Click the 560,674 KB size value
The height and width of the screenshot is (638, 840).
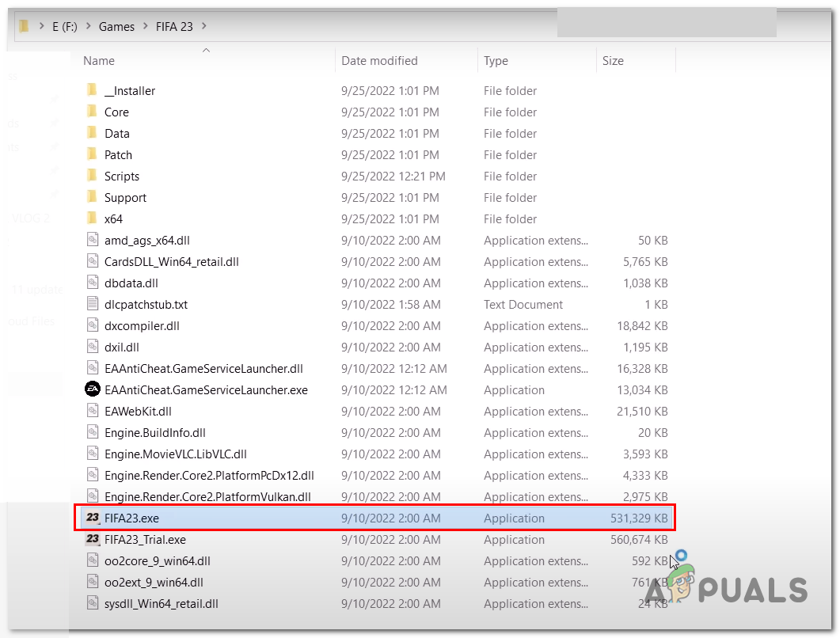[x=639, y=540]
